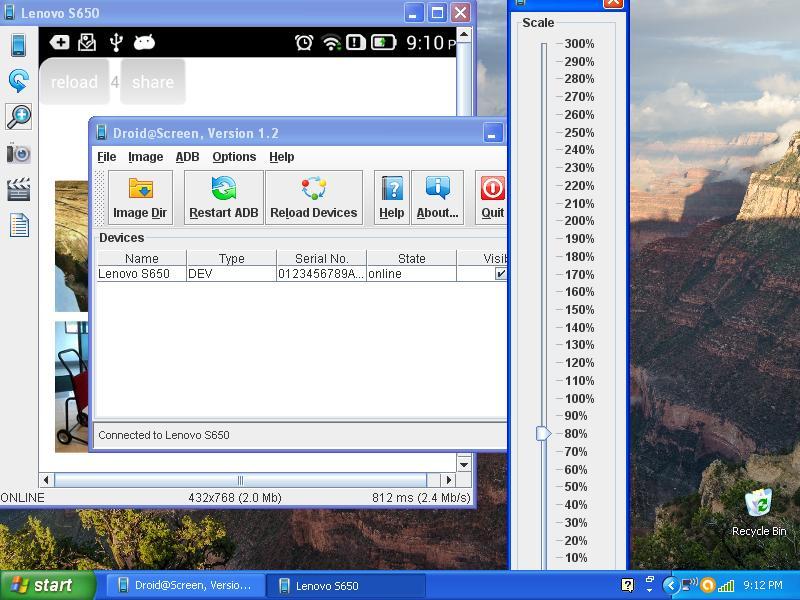This screenshot has width=800, height=600.
Task: Click the blue rotate arrow icon in the sidebar
Action: [18, 81]
